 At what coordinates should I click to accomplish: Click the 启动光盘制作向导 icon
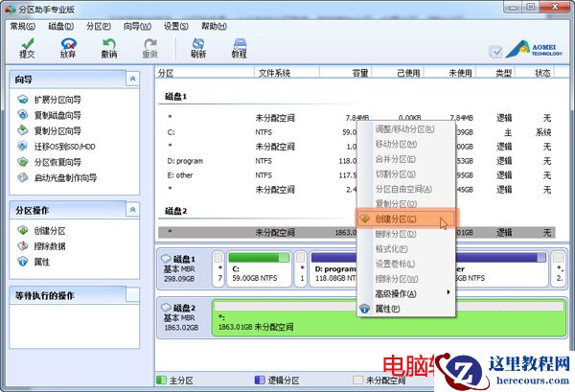click(x=23, y=177)
